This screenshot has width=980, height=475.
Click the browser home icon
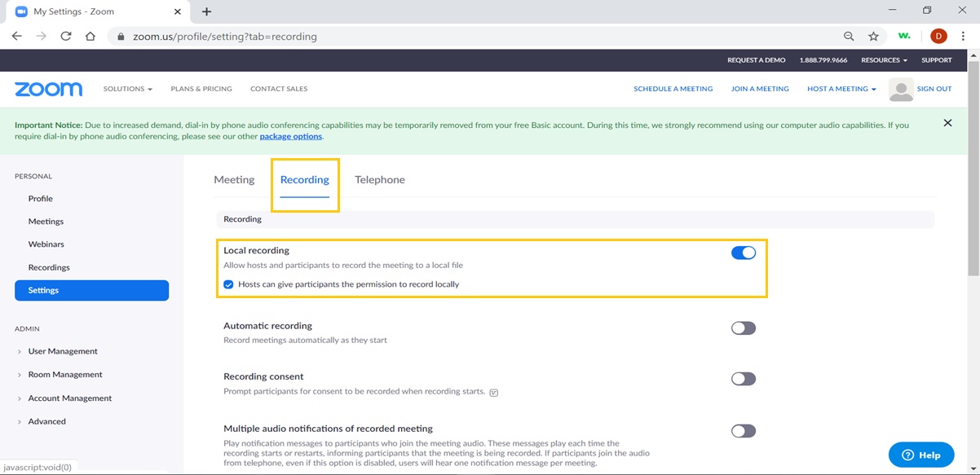[90, 37]
